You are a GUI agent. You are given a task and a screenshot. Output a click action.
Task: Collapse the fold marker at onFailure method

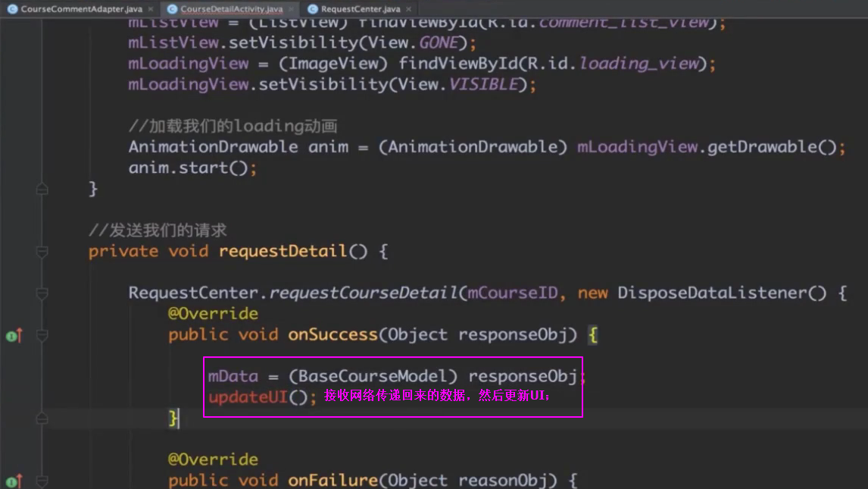(x=42, y=481)
